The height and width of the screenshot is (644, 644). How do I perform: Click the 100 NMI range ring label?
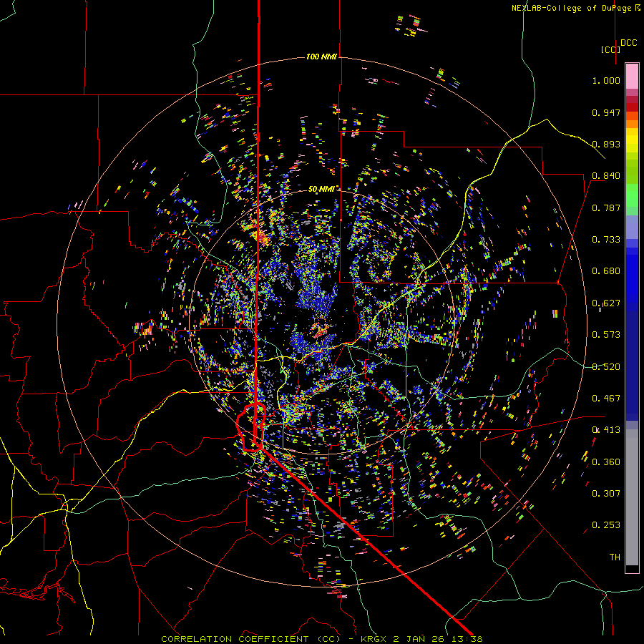click(x=321, y=57)
